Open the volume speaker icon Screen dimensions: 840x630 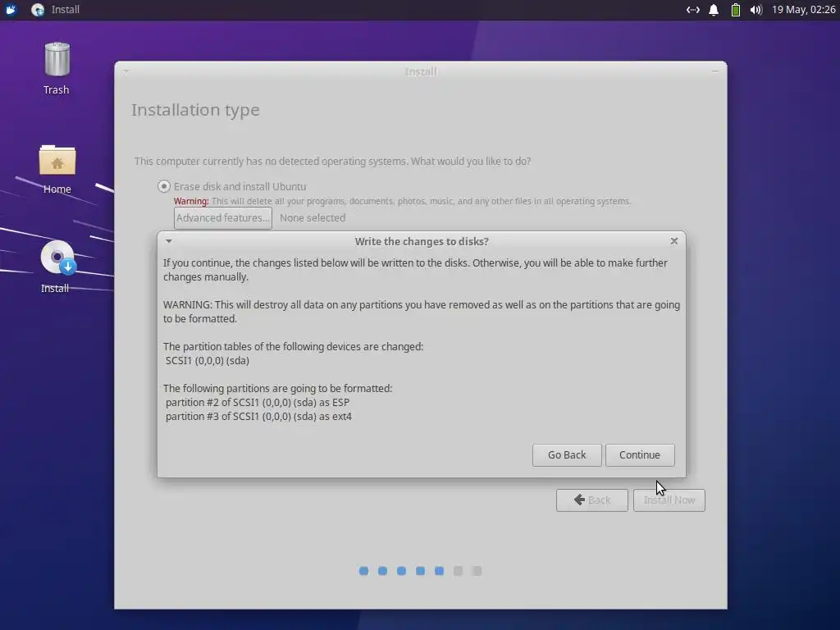[x=756, y=10]
